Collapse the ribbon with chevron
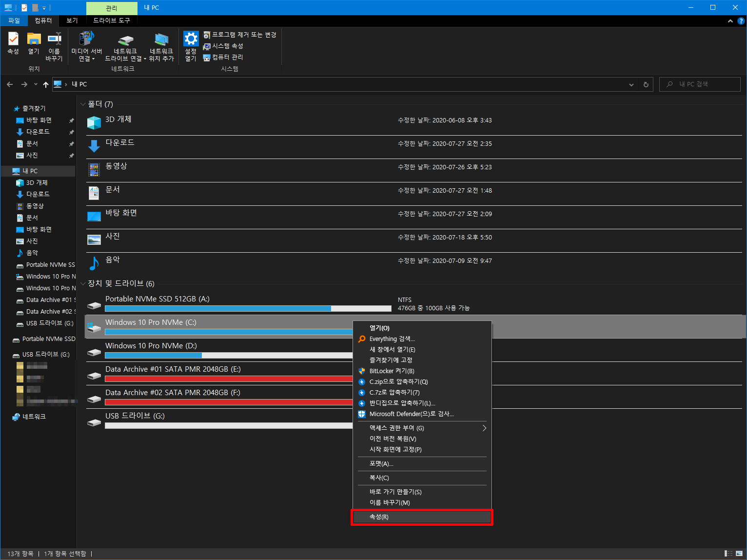 (x=730, y=21)
